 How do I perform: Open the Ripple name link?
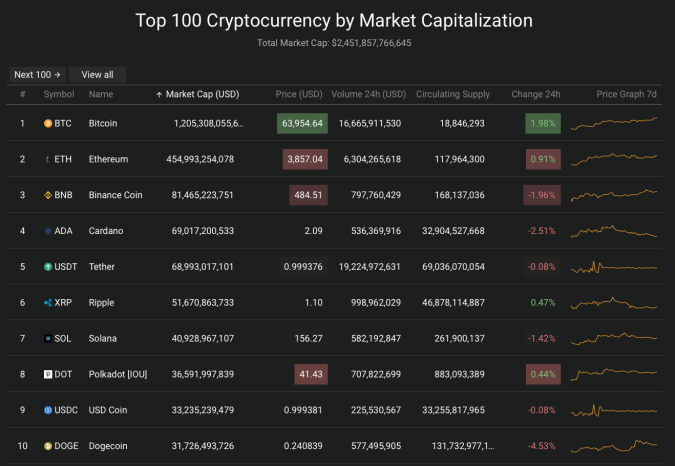coord(102,302)
